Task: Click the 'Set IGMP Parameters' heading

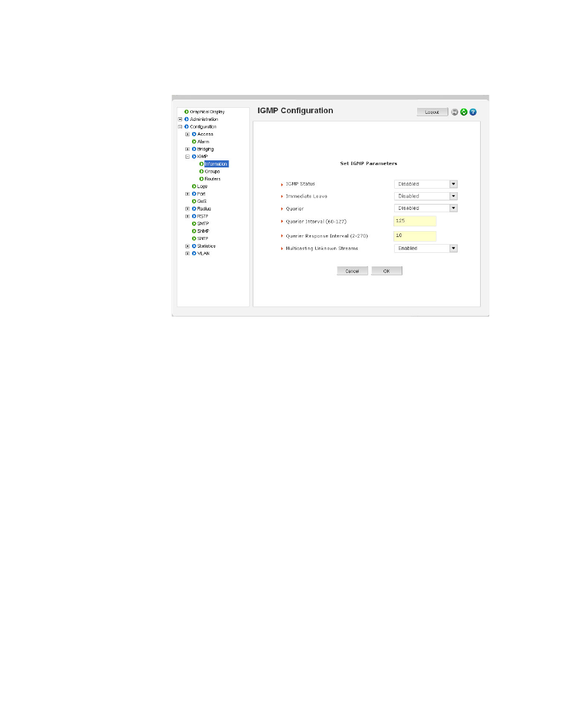Action: coord(369,163)
